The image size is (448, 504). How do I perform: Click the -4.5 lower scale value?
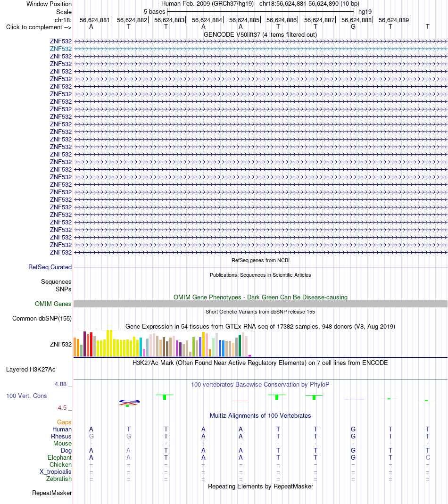61,407
